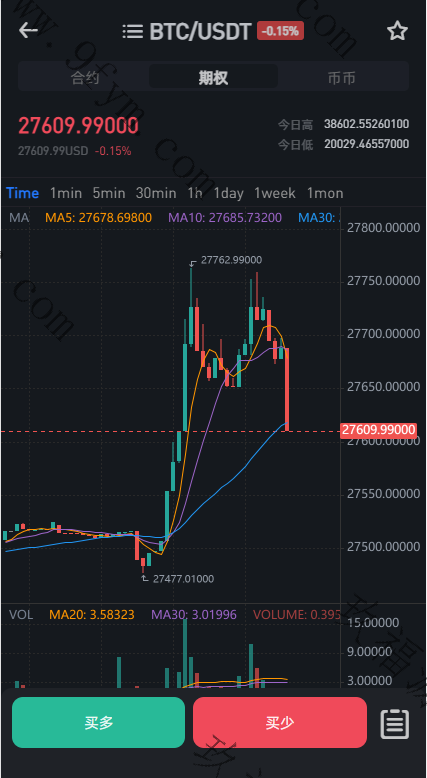Switch to the 币币 tab
427x778 pixels.
pos(342,77)
